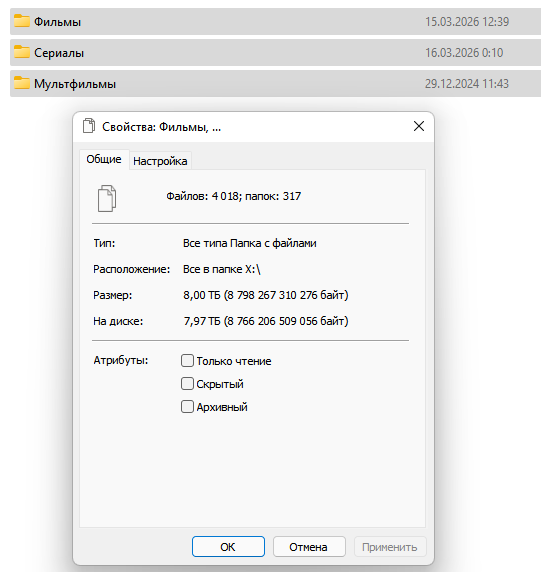Select the Сериалы folder row
The height and width of the screenshot is (572, 541).
tap(275, 53)
